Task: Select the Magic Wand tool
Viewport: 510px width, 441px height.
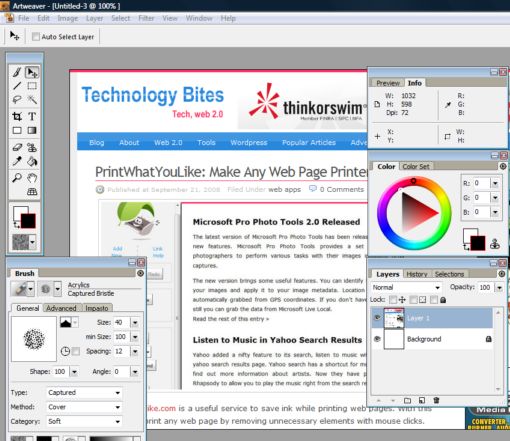Action: point(32,99)
